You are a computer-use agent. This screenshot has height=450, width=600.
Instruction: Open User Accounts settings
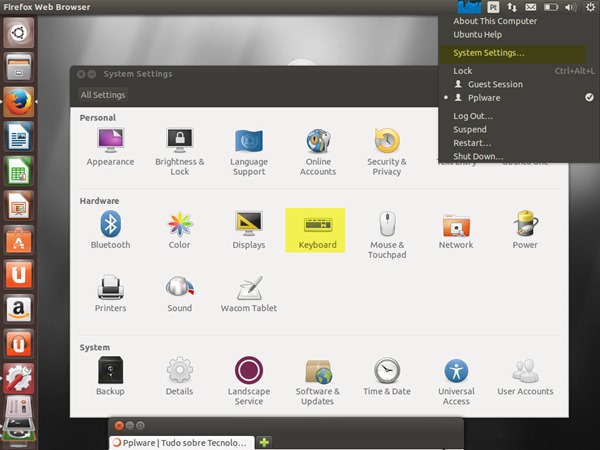(x=525, y=376)
